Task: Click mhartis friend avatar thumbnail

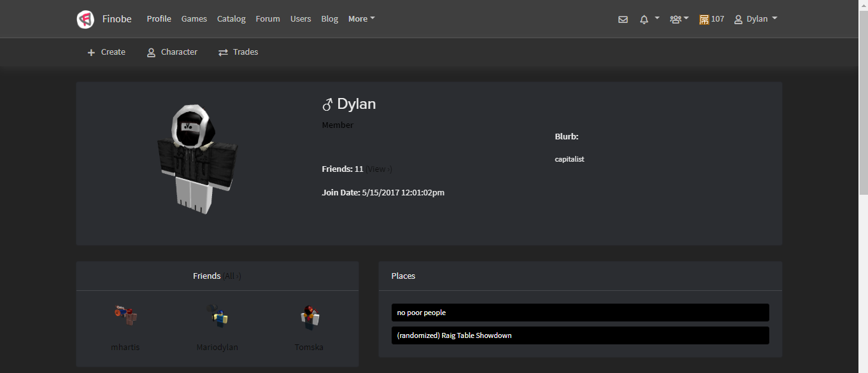Action: (125, 314)
